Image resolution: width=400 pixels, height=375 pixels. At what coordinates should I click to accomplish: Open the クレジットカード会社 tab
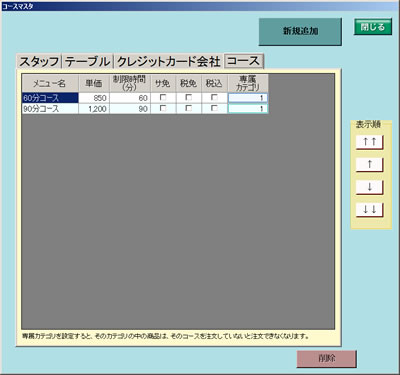pyautogui.click(x=169, y=61)
